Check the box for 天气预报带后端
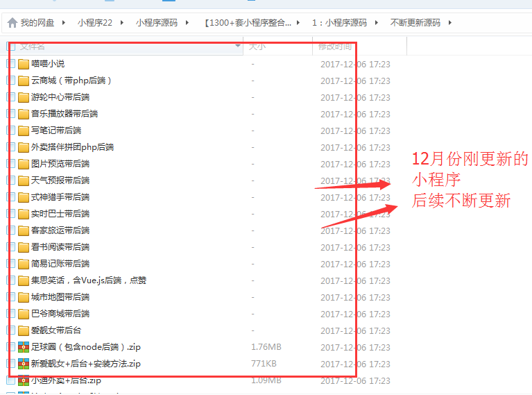 11,180
